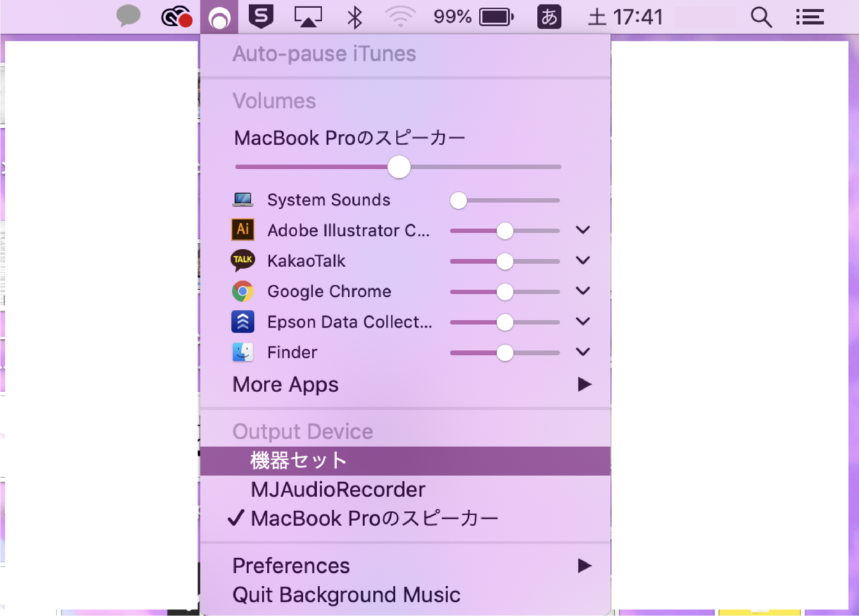Click the KakaoTalk volume slider
This screenshot has width=859, height=616.
505,261
